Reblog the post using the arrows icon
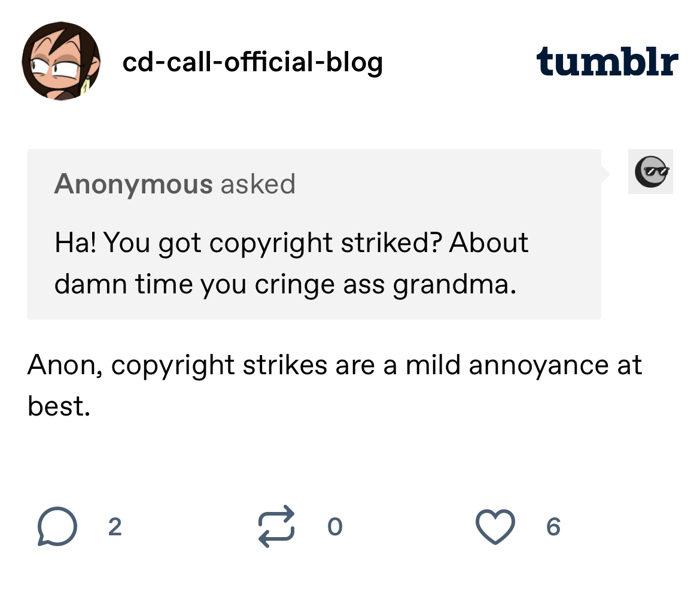 tap(276, 527)
